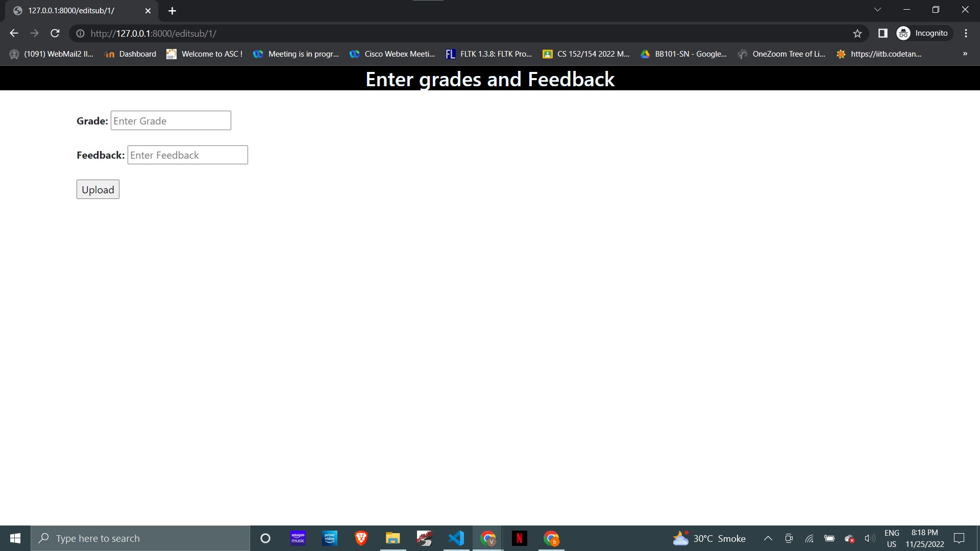Screen dimensions: 980x551
Task: Open the Dashboard bookmark
Action: pos(130,54)
